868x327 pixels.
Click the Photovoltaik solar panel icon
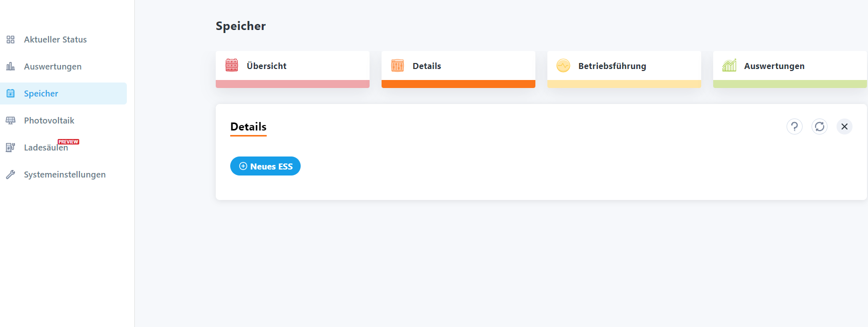pyautogui.click(x=10, y=120)
